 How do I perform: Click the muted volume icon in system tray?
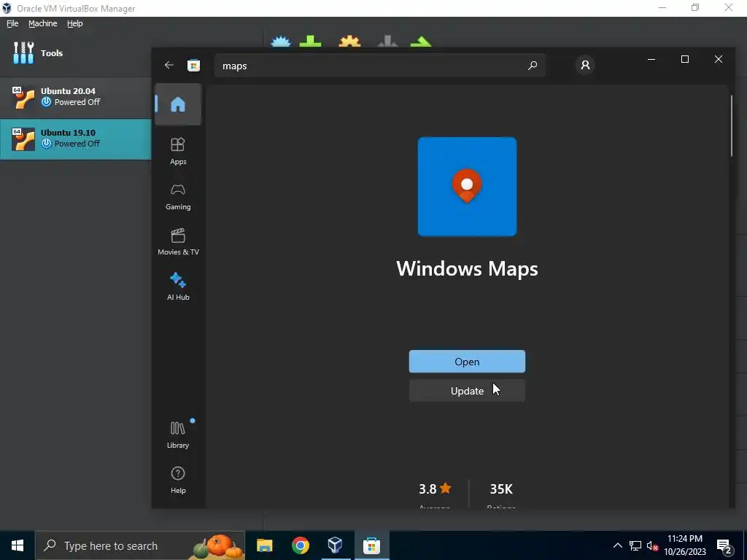pyautogui.click(x=653, y=545)
